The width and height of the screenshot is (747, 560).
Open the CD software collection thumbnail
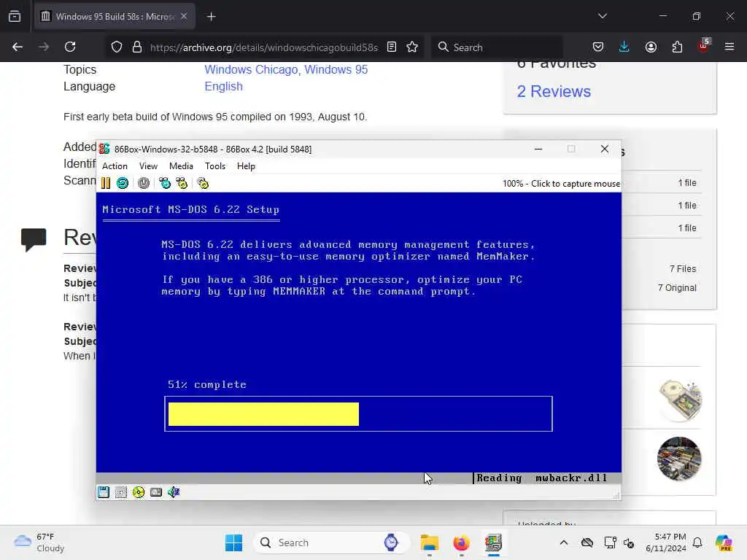click(x=680, y=400)
